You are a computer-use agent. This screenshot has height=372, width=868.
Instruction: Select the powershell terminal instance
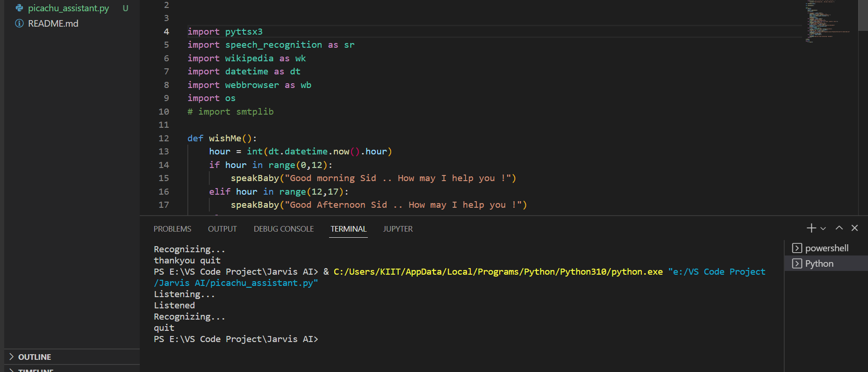click(826, 248)
